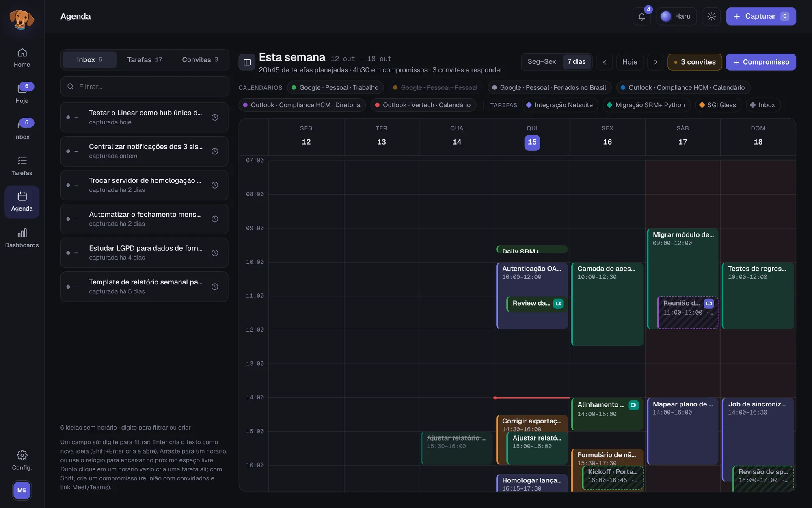Image resolution: width=812 pixels, height=508 pixels.
Task: Click video icon on Review da event
Action: [x=558, y=304]
